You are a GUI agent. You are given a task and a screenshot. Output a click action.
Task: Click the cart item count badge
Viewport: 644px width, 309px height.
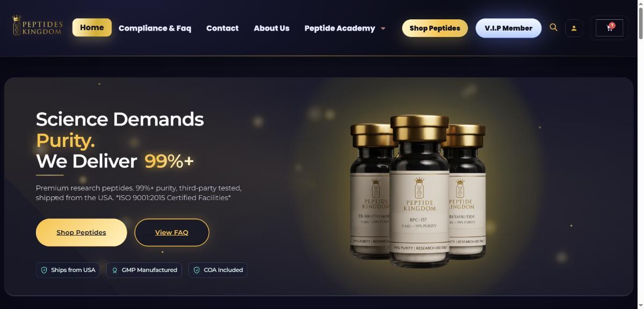tap(612, 25)
